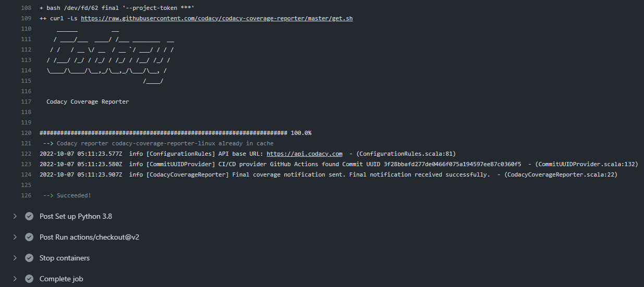Expand the Stop containers step chevron
644x287 pixels.
point(15,258)
